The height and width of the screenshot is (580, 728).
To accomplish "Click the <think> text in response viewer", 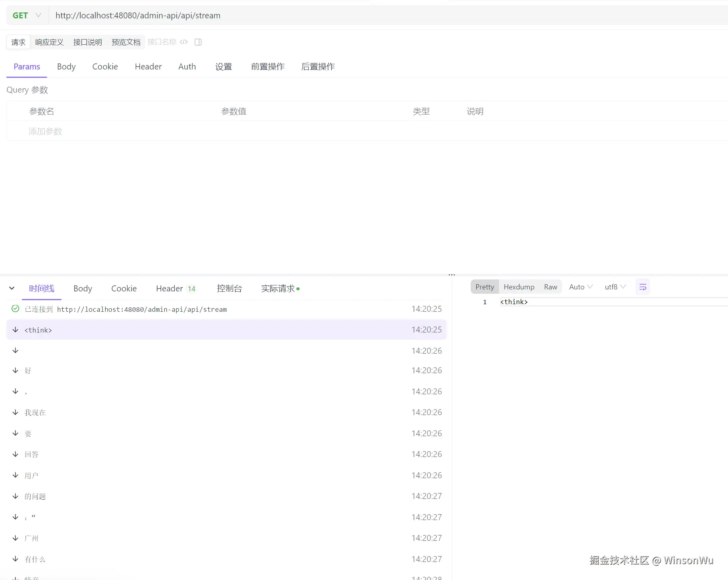I will [514, 302].
